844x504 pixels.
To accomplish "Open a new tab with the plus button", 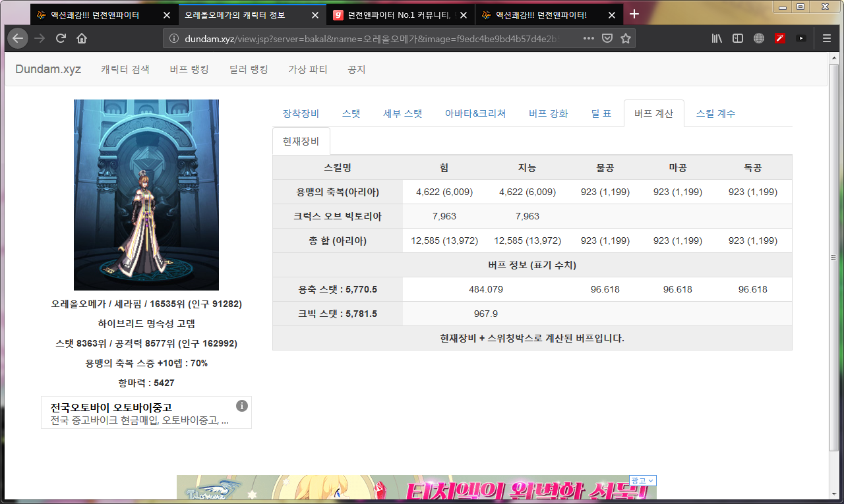I will (634, 14).
